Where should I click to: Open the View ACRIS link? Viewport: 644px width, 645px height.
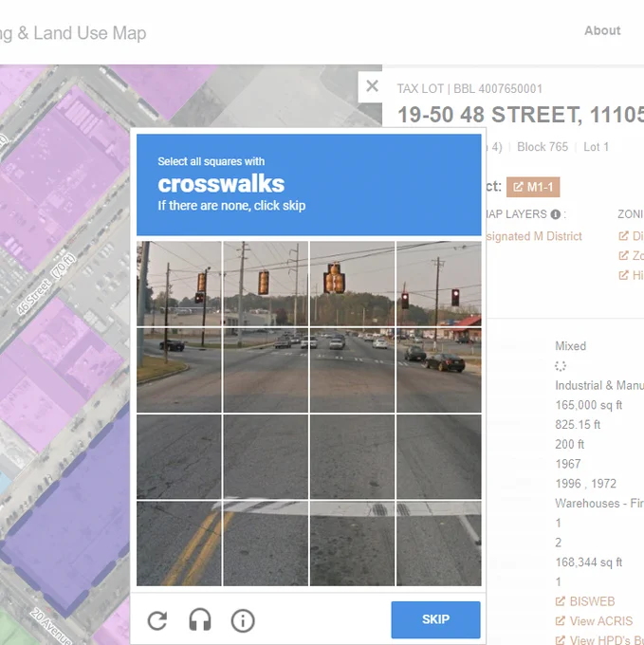[x=600, y=620]
